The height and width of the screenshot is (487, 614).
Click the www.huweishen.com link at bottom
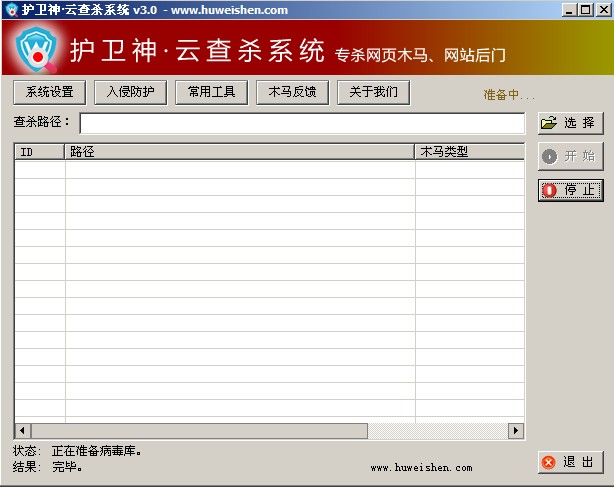coord(421,467)
